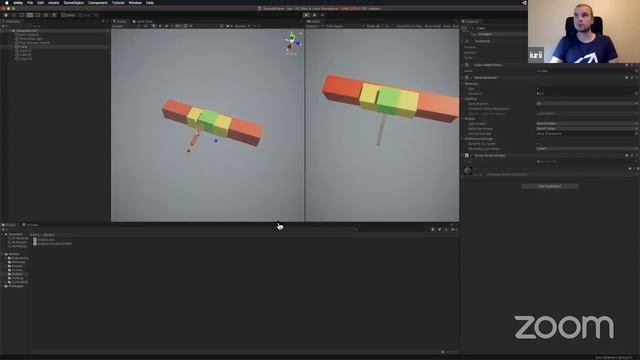Open the Gizmos dropdown in Scene view
The image size is (640, 360).
pyautogui.click(x=242, y=26)
